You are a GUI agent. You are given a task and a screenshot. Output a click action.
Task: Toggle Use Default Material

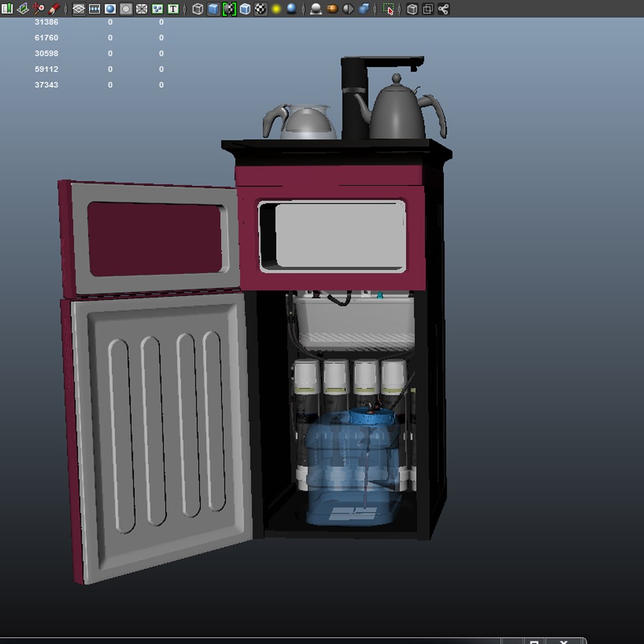(229, 8)
